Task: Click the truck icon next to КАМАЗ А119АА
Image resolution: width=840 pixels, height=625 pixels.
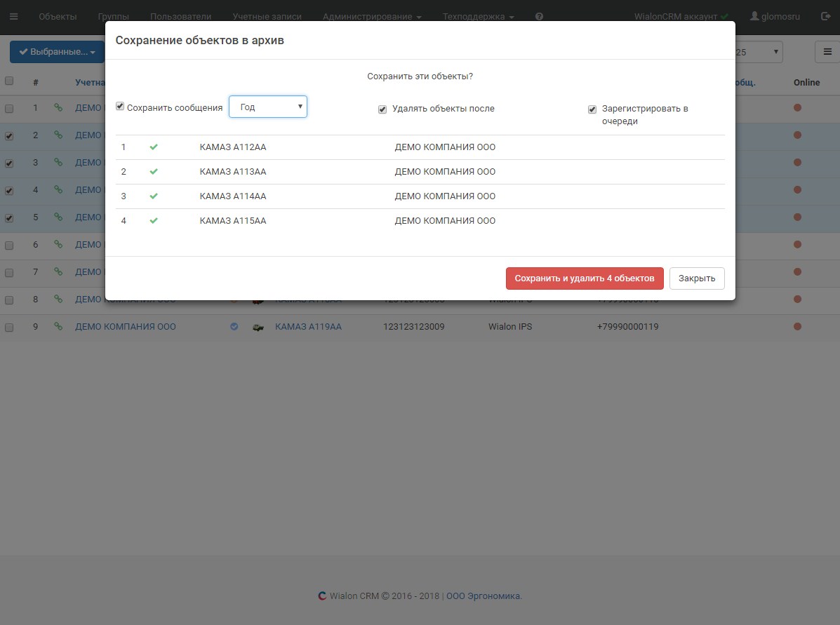Action: point(258,327)
